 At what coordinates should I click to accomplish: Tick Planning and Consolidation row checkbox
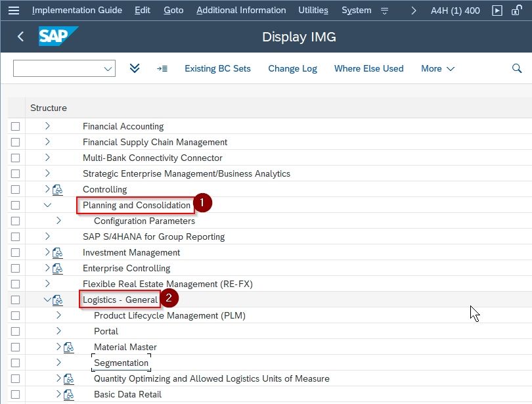click(x=15, y=205)
